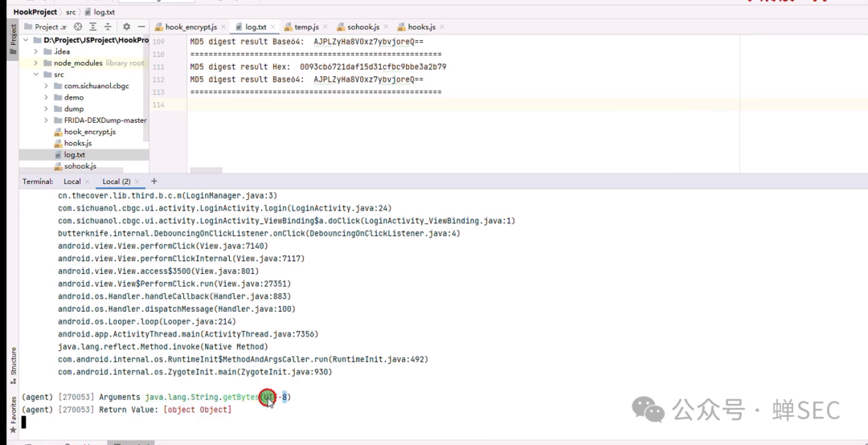Expand the dump folder
Image resolution: width=868 pixels, height=445 pixels.
46,108
